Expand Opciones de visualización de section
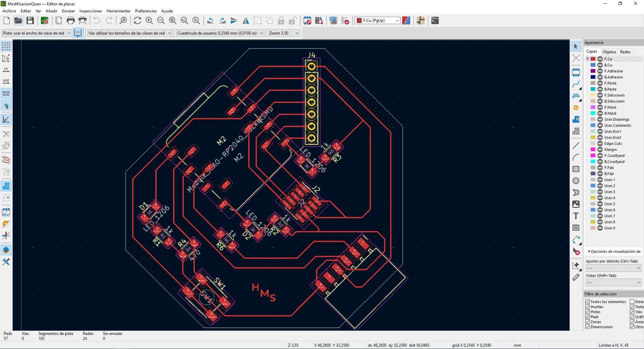The image size is (644, 349). click(614, 251)
